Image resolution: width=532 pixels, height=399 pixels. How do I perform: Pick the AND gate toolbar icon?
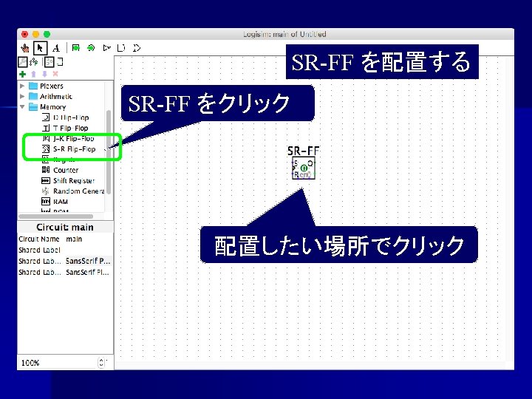(121, 48)
